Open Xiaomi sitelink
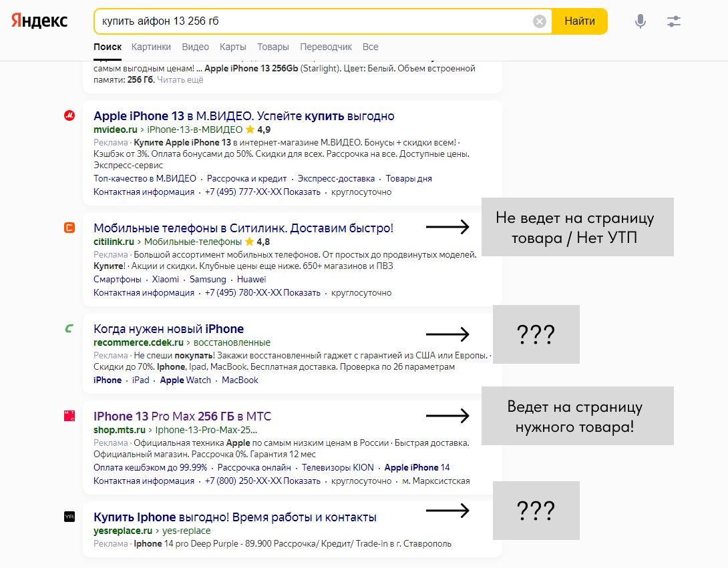Image resolution: width=728 pixels, height=568 pixels. [165, 280]
